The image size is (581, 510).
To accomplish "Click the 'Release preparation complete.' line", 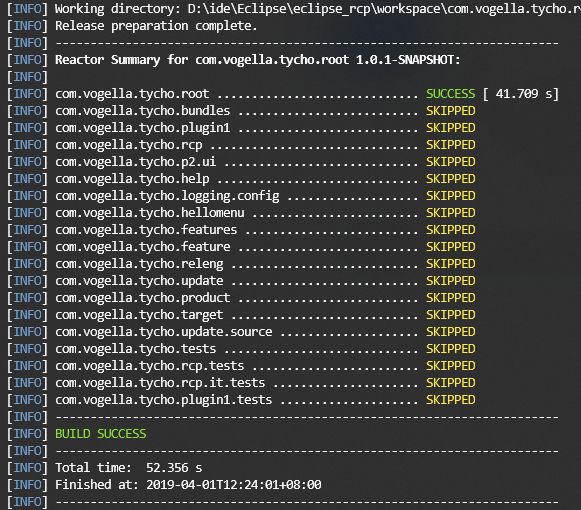I will click(x=156, y=26).
